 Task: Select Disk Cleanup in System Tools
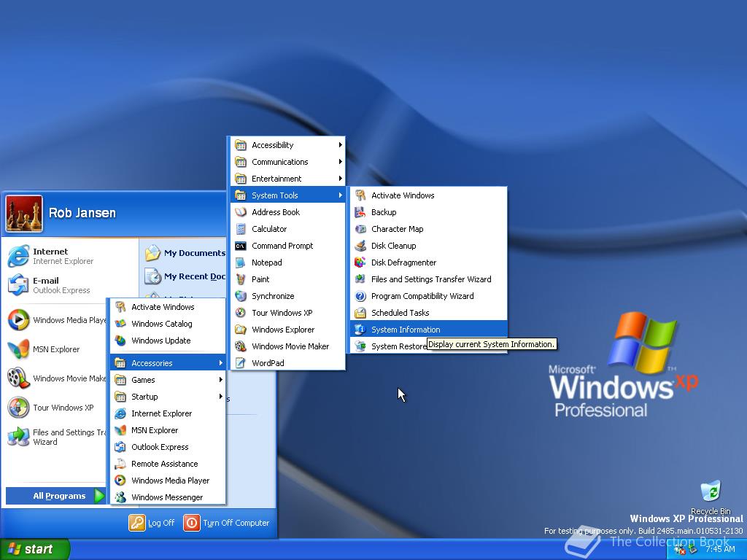click(393, 246)
